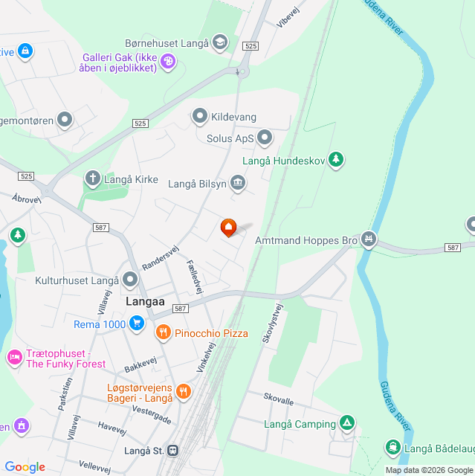Click the Kildevang place marker
475x476 pixels.
(x=199, y=116)
